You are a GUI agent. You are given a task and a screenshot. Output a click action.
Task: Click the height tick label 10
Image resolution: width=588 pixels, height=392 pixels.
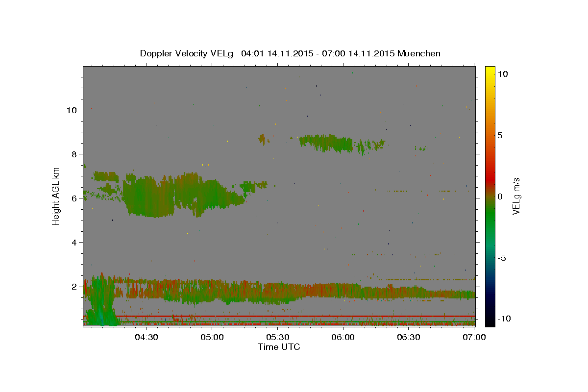click(72, 110)
